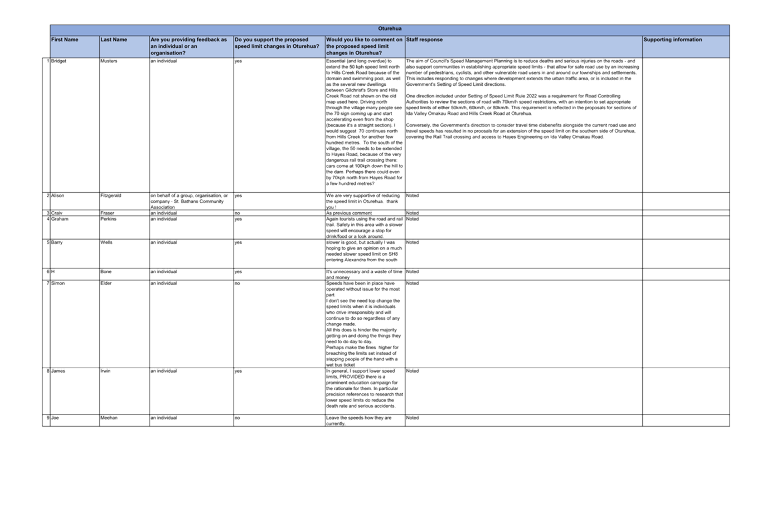Click the 'As previous comment' cell
Image resolution: width=781 pixels, height=532 pixels.
350,213
